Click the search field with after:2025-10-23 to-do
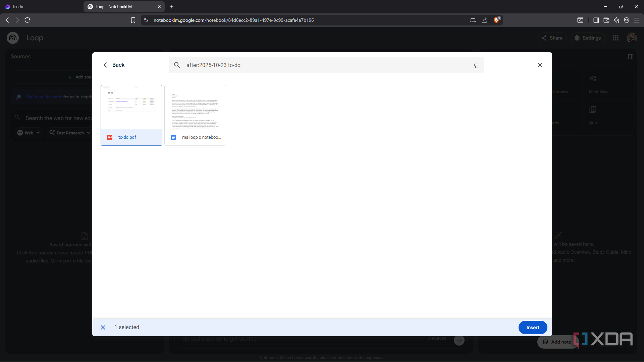This screenshot has height=362, width=644. click(326, 65)
